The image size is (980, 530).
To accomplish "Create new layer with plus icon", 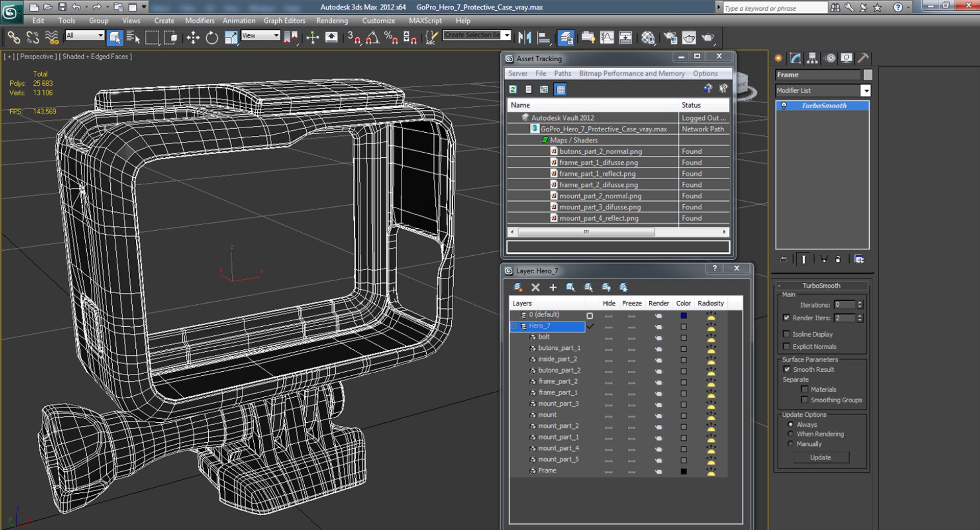I will coord(553,287).
